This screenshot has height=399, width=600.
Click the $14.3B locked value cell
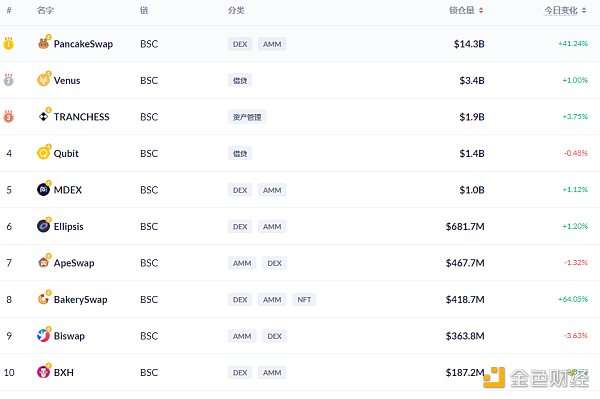[469, 44]
